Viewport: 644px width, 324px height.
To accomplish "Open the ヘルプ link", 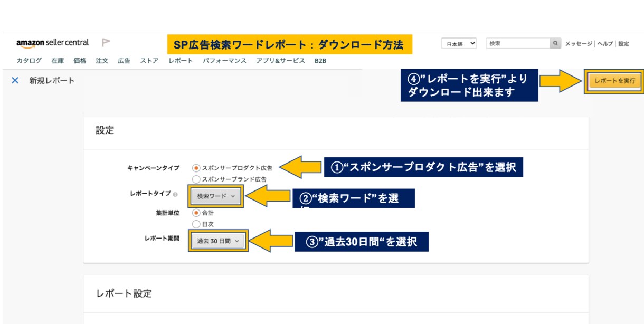I will click(x=605, y=44).
